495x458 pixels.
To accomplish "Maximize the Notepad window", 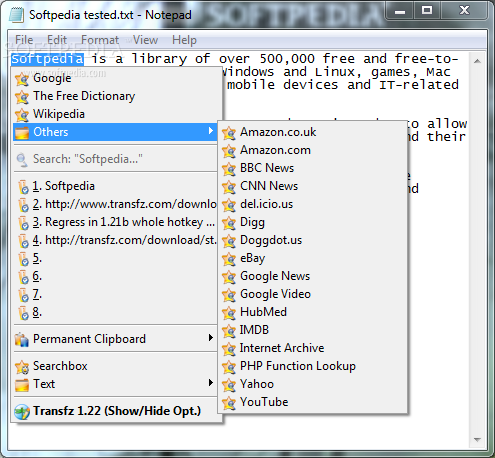I will coord(427,11).
